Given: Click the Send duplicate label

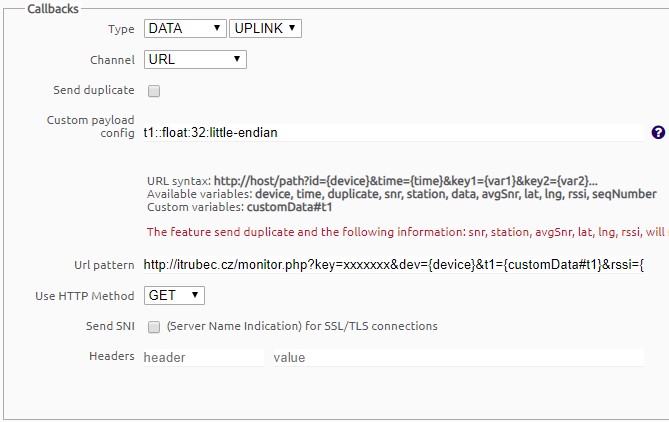Looking at the screenshot, I should click(93, 90).
